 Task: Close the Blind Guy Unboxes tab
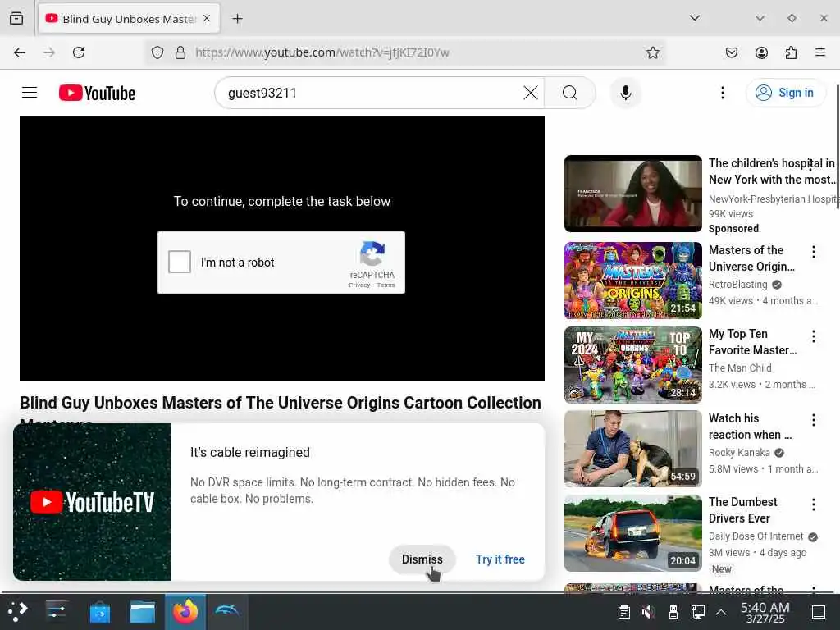pos(207,19)
